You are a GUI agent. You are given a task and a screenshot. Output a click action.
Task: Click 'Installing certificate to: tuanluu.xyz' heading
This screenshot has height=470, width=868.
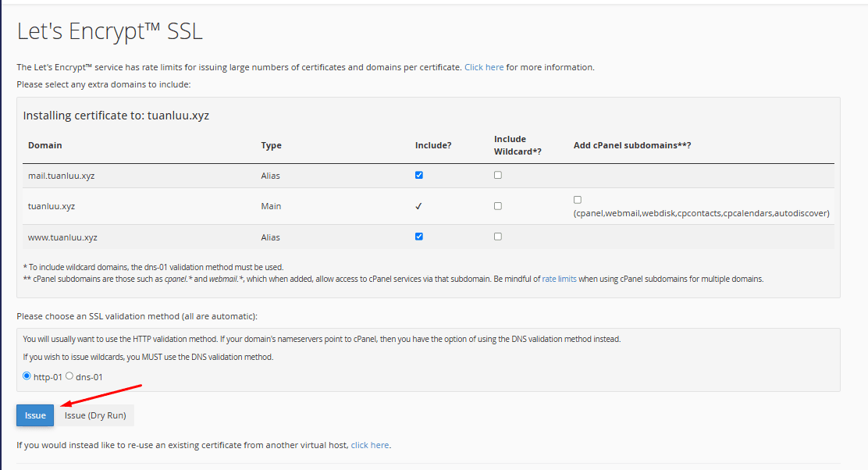click(116, 116)
